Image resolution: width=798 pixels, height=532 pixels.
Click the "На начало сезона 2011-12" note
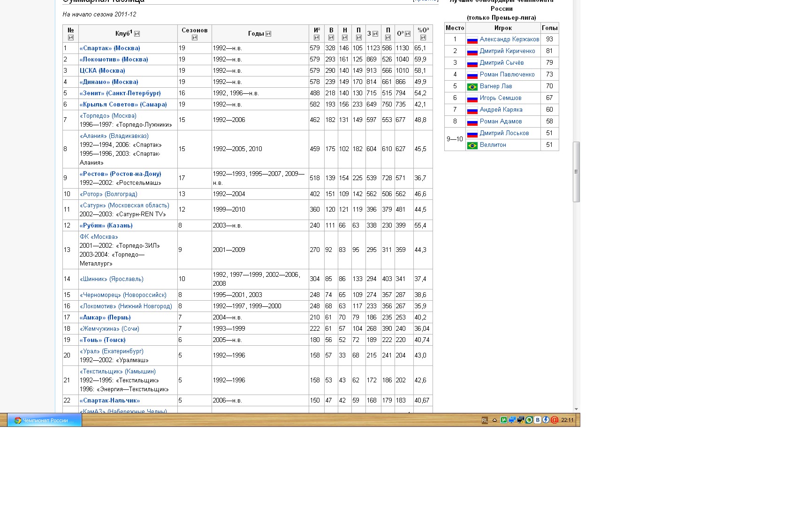[x=99, y=15]
